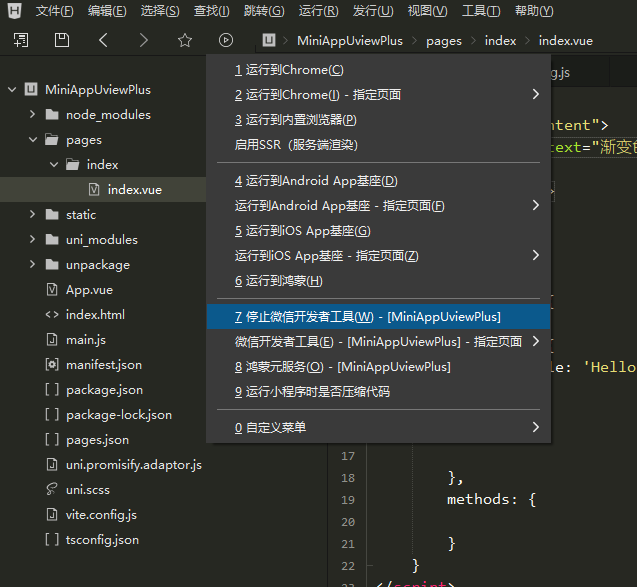Place cursor on editor line 19 methods

[x=482, y=499]
